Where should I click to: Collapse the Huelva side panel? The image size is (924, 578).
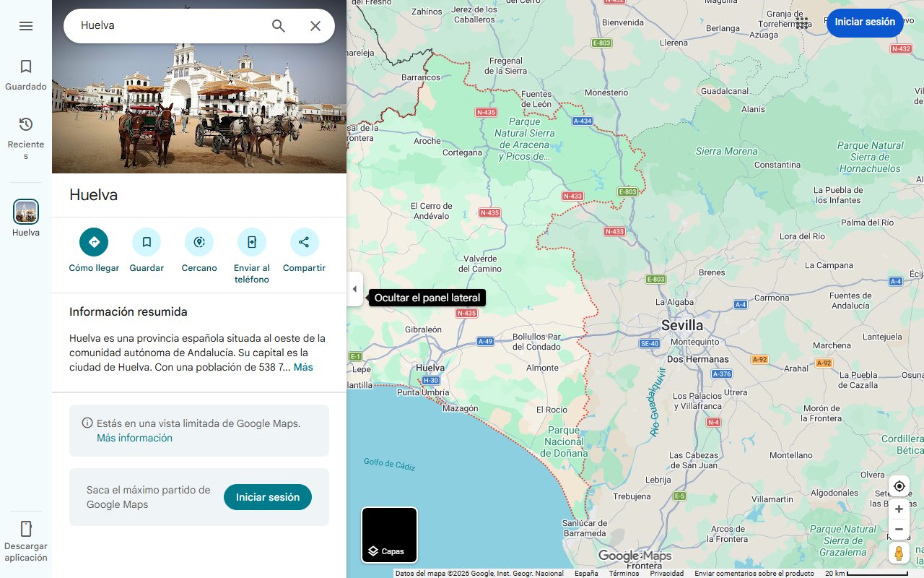(x=354, y=289)
